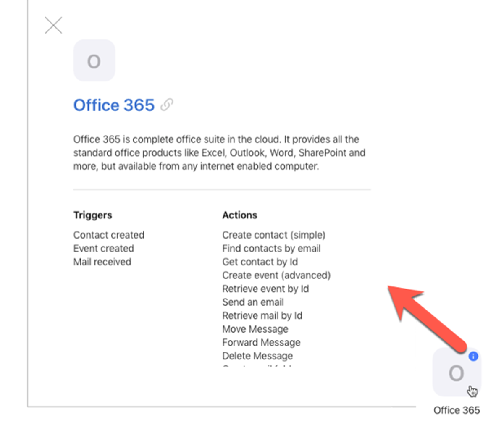Click the 'Actions' heading
Image resolution: width=504 pixels, height=425 pixels.
[239, 215]
